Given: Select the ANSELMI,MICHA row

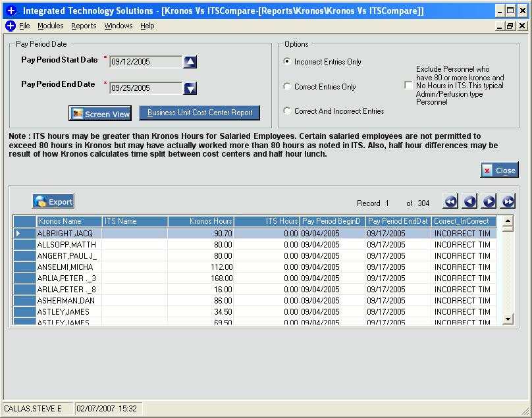Looking at the screenshot, I should click(255, 267).
